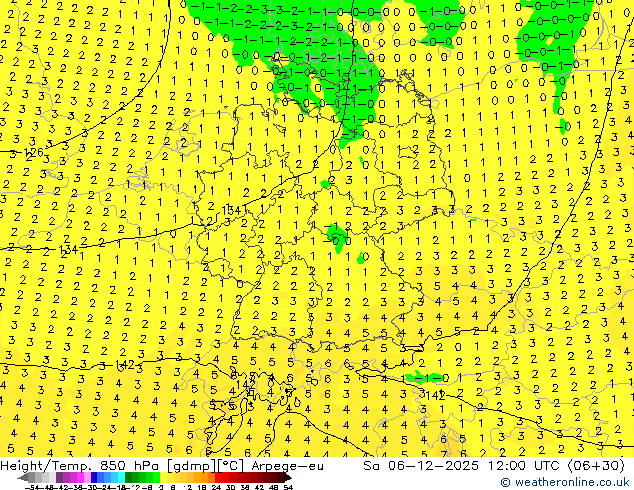The width and height of the screenshot is (634, 490).
Task: Pick the orange swatch on the temperature scale
Action: [204, 477]
